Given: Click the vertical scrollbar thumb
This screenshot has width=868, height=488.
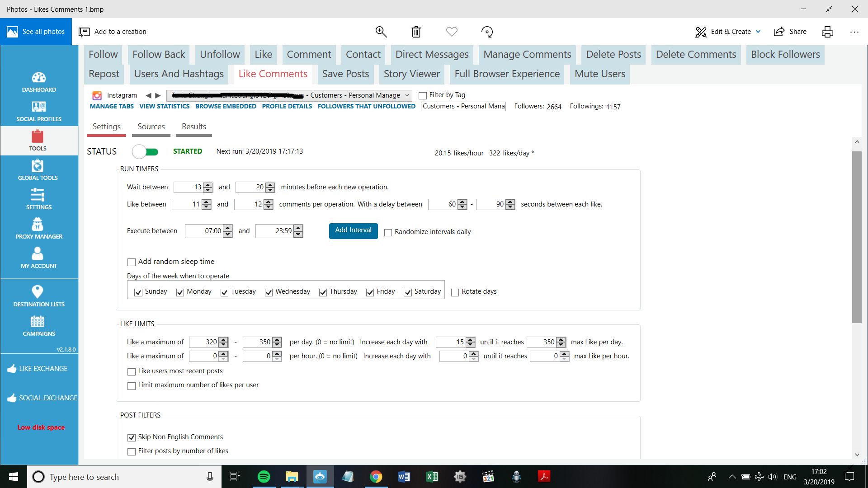Looking at the screenshot, I should click(x=857, y=237).
